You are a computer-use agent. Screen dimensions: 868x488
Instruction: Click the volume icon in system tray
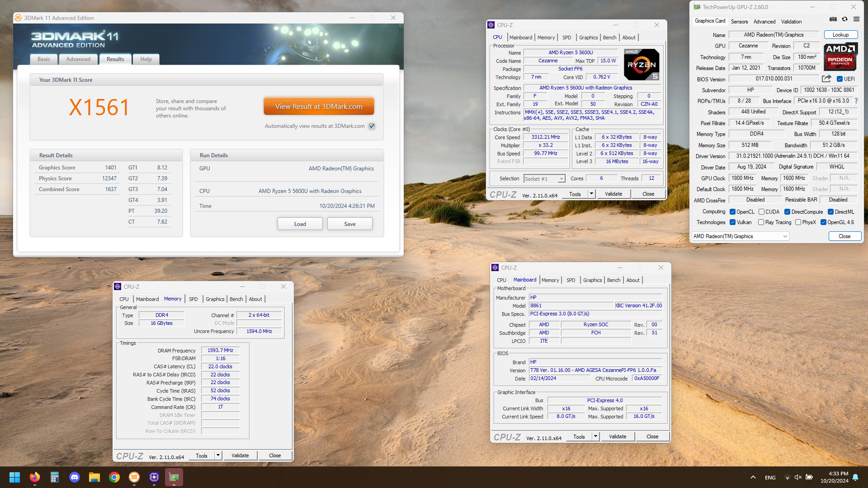point(798,477)
